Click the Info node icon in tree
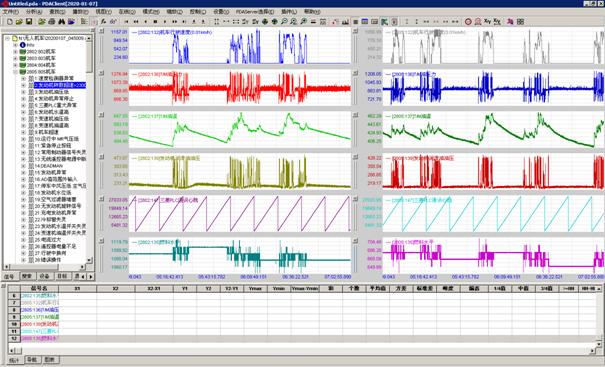 pos(23,45)
